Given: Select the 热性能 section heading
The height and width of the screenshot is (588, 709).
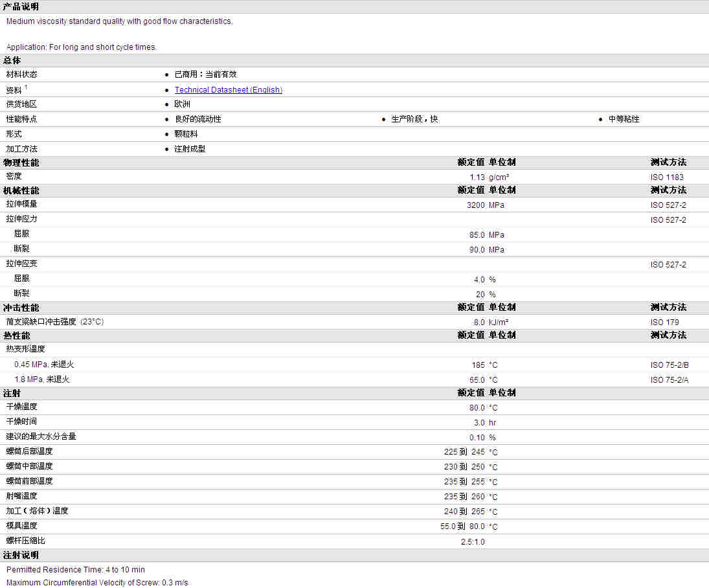Looking at the screenshot, I should pos(17,335).
